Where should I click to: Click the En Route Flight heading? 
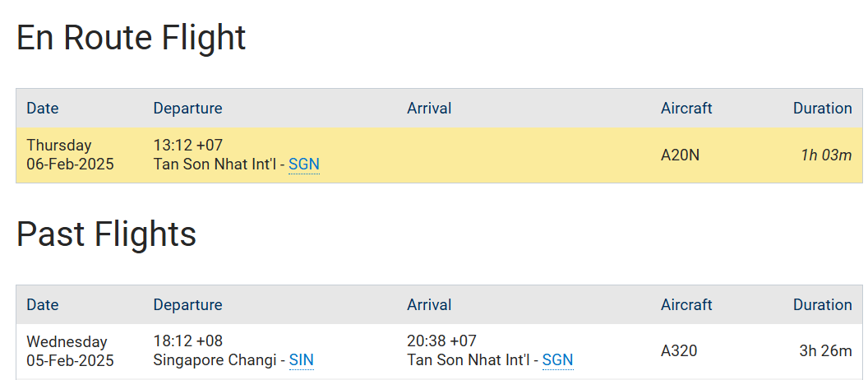tap(132, 38)
